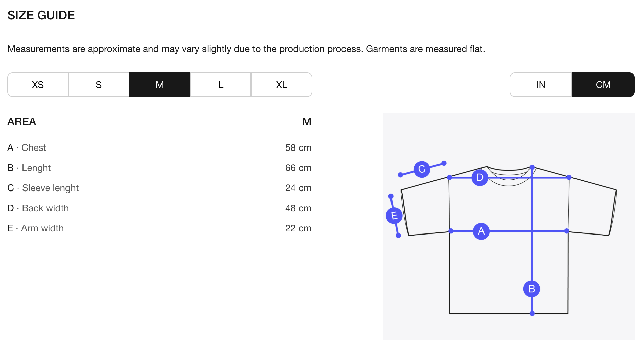Click the D back width marker
This screenshot has width=644, height=340.
tap(480, 177)
